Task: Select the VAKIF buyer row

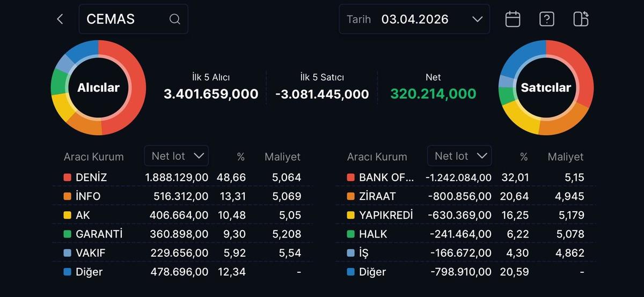Action: click(x=182, y=253)
